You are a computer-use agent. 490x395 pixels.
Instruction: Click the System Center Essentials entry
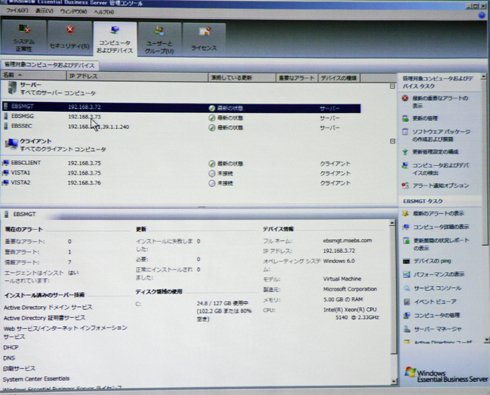(x=36, y=379)
